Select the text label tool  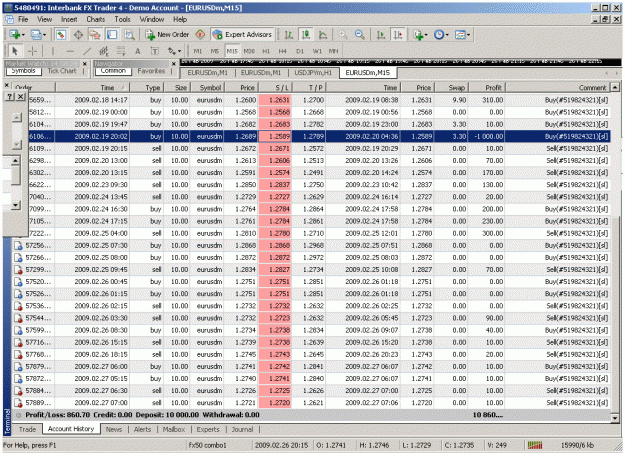tap(155, 51)
